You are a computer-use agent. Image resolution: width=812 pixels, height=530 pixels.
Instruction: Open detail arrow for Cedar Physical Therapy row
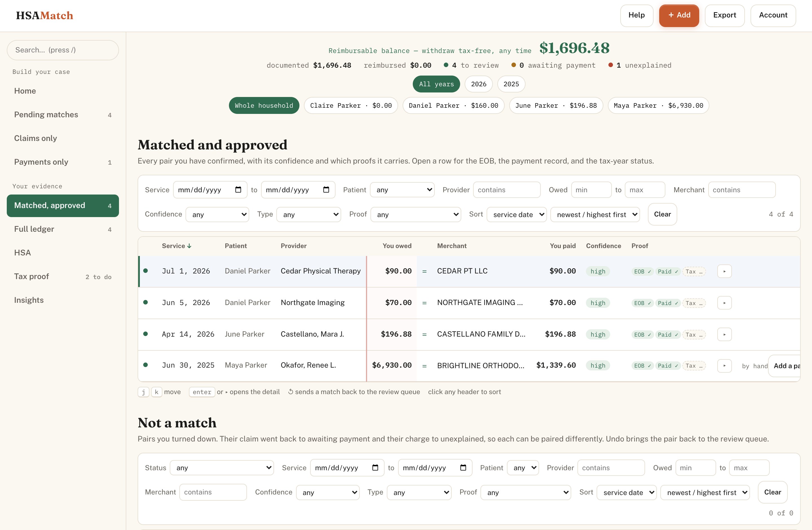click(724, 271)
